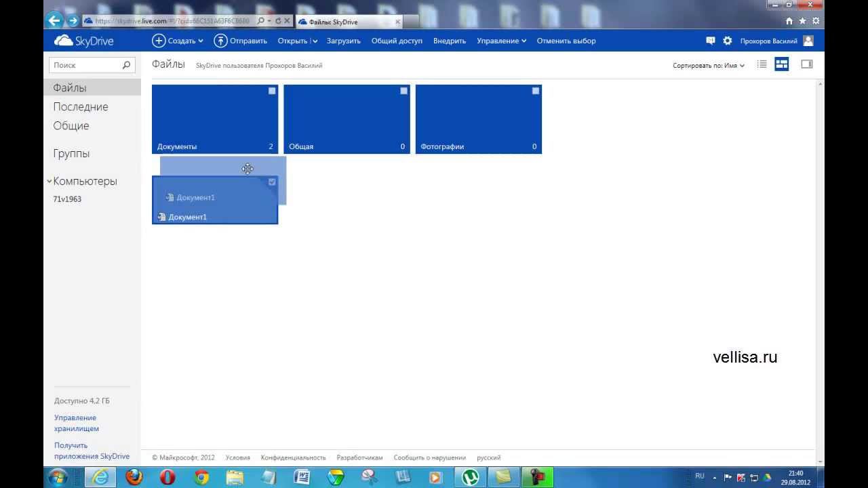This screenshot has width=868, height=488.
Task: Open Конфиденциальность footer link
Action: tap(294, 457)
